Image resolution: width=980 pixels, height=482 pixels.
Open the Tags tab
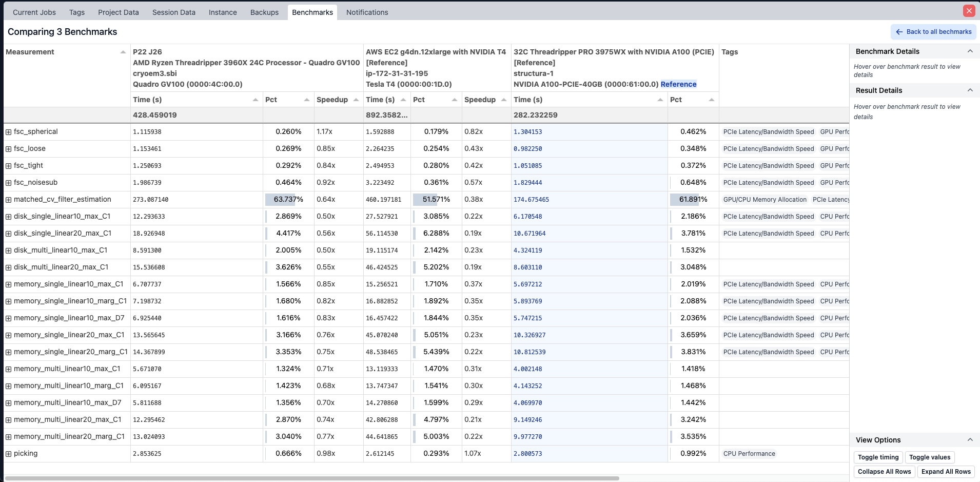77,12
